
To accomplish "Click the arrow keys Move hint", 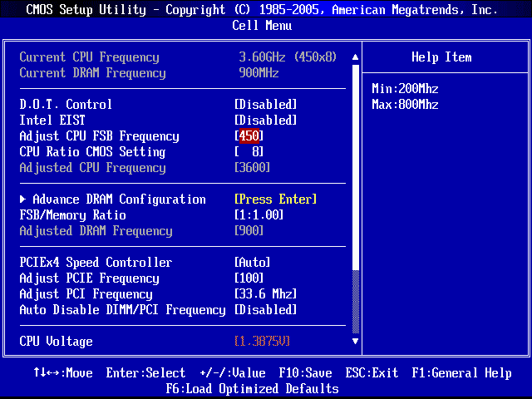I will click(x=63, y=373).
